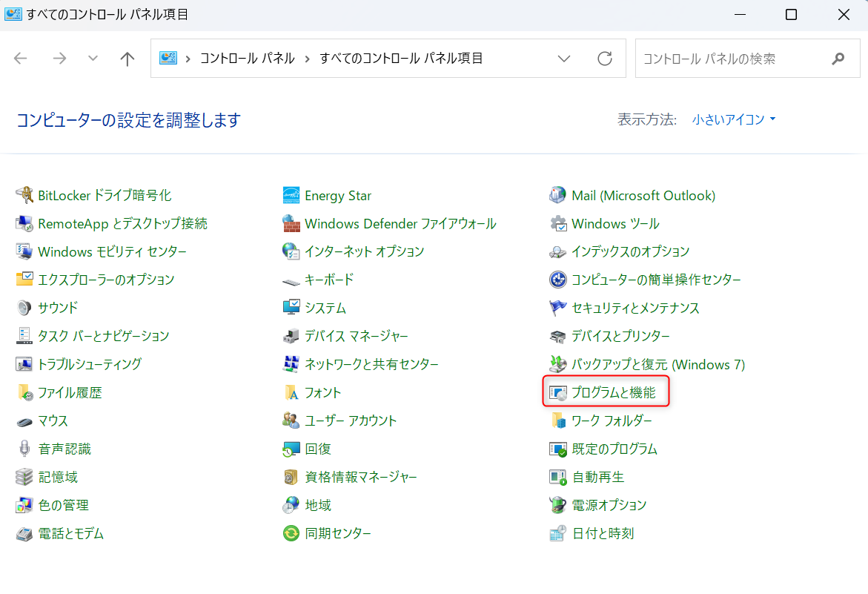Open Windows モビリティ センター icon
The width and height of the screenshot is (868, 594).
(x=24, y=251)
